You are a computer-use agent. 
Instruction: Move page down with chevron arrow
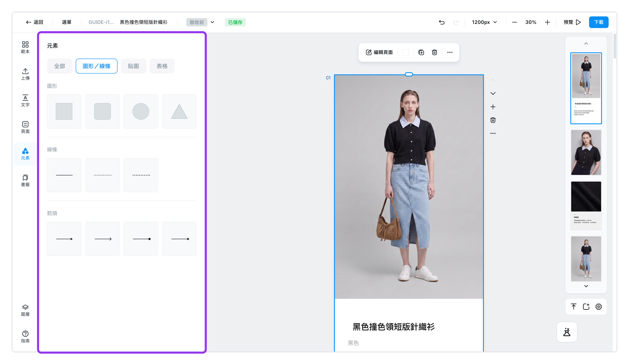coord(493,93)
